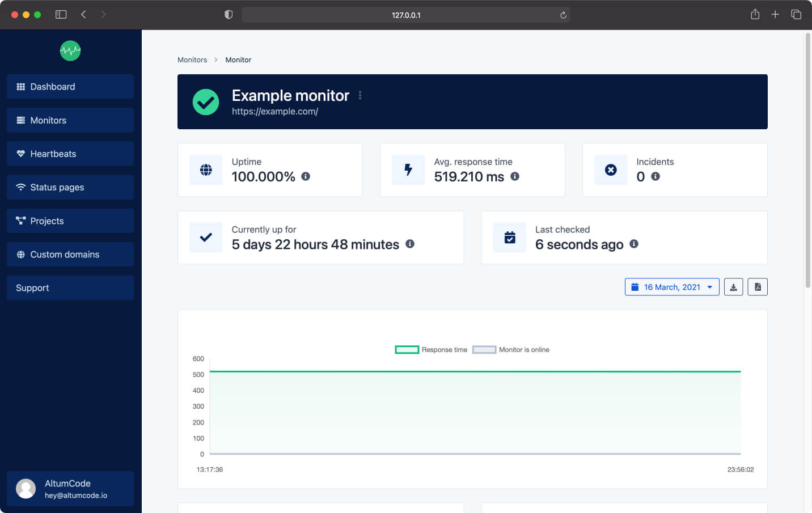Open the Support link in sidebar
The image size is (812, 513).
70,288
